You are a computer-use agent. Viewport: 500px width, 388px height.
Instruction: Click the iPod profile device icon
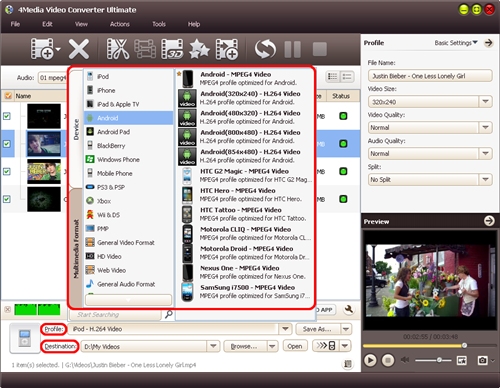click(24, 338)
